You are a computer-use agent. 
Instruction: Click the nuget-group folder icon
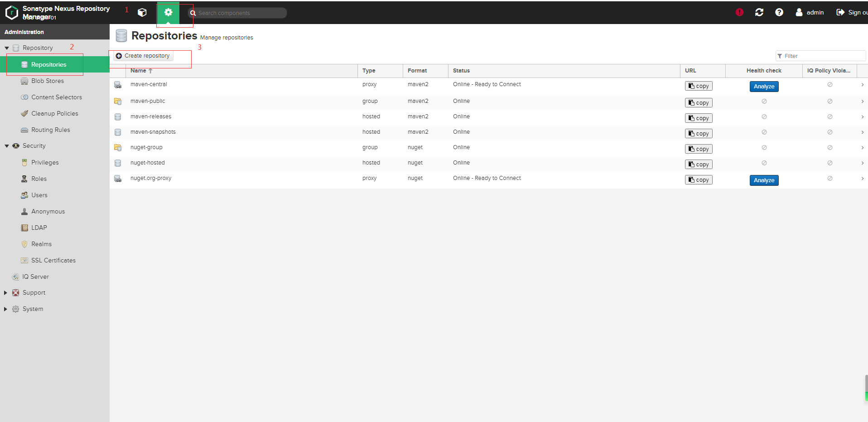118,147
